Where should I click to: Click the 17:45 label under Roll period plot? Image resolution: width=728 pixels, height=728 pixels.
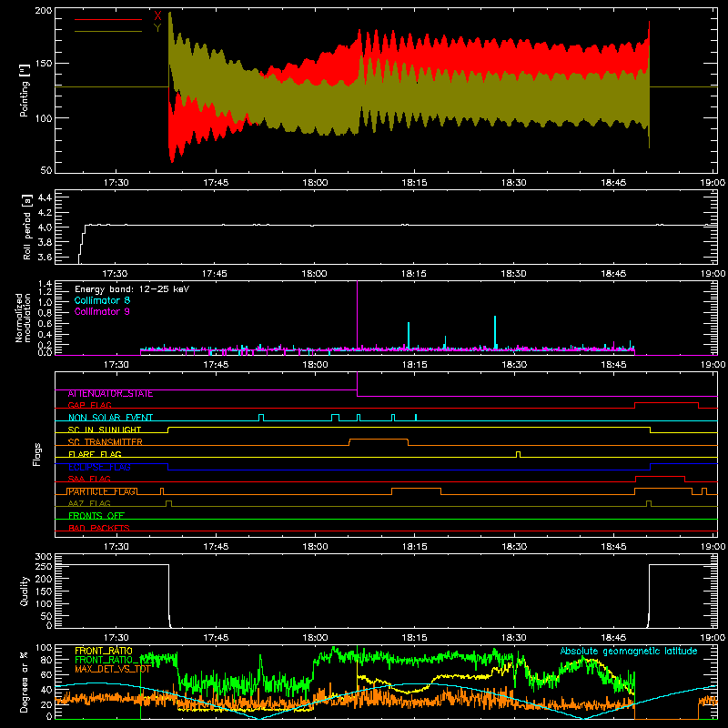coord(215,274)
